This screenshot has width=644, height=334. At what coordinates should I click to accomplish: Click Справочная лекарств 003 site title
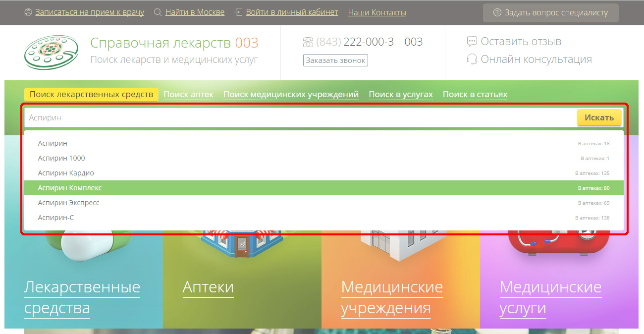174,43
